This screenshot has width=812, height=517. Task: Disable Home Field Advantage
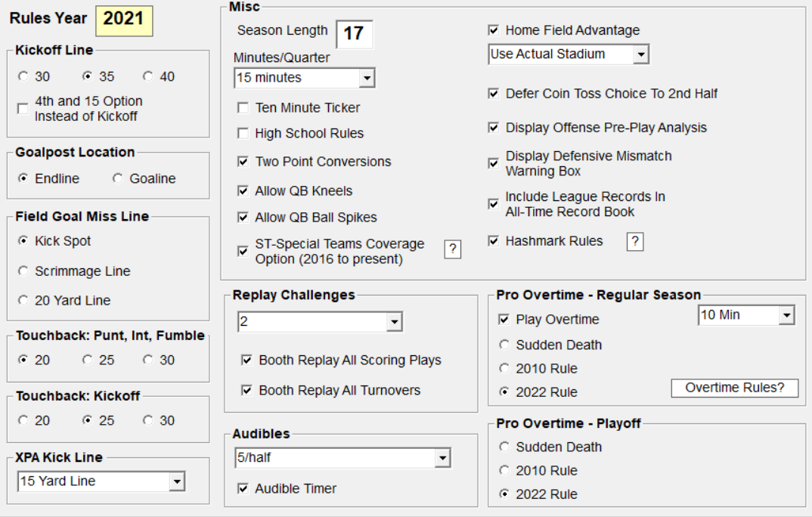tap(494, 31)
